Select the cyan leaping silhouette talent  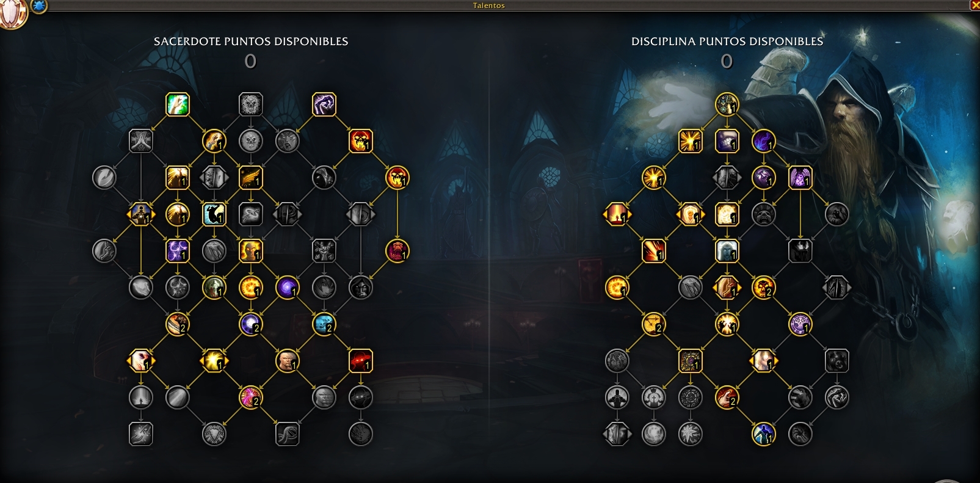[x=214, y=214]
